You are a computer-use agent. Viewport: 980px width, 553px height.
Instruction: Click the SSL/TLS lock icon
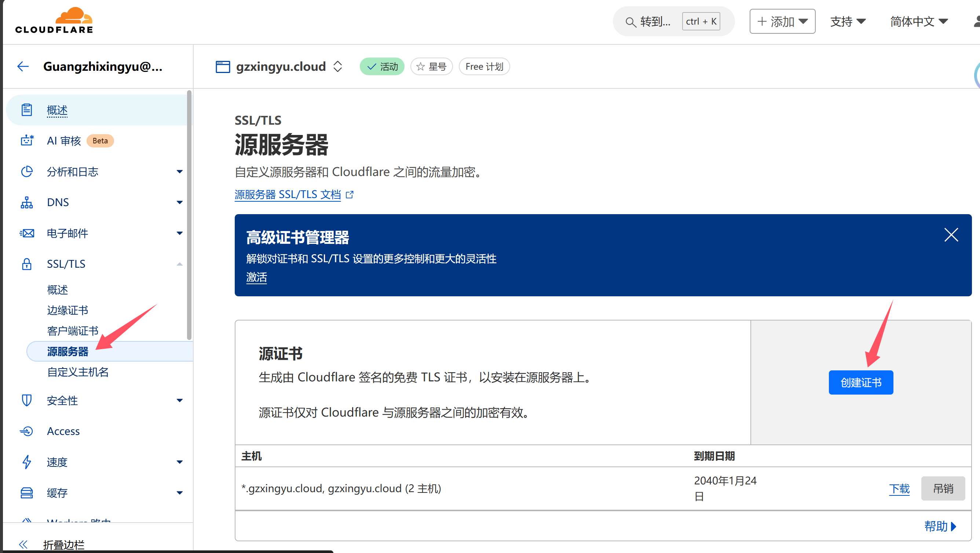(27, 264)
